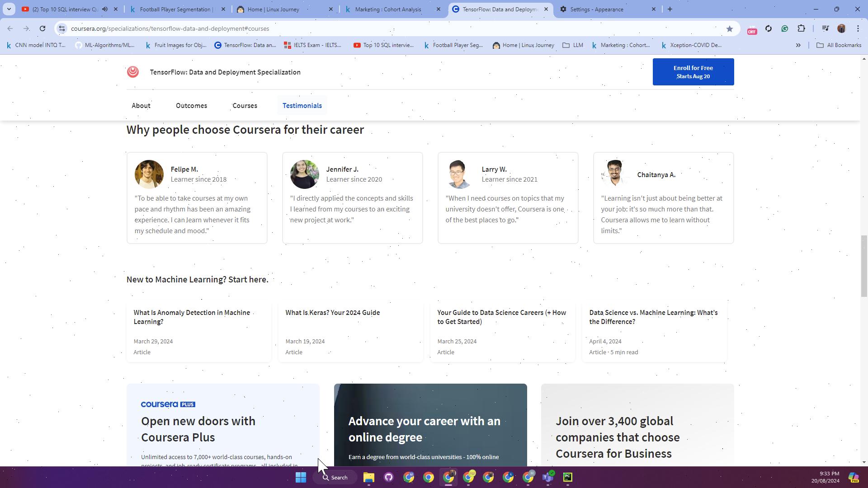Open clock and date in system tray
This screenshot has width=868, height=488.
coord(825,477)
